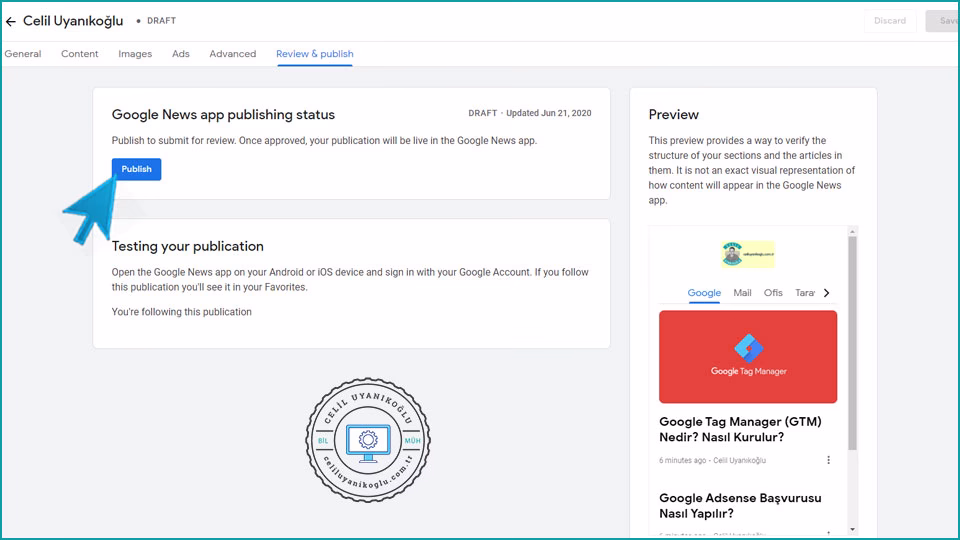
Task: Click the preview scrollbar down arrow
Action: coord(852,529)
